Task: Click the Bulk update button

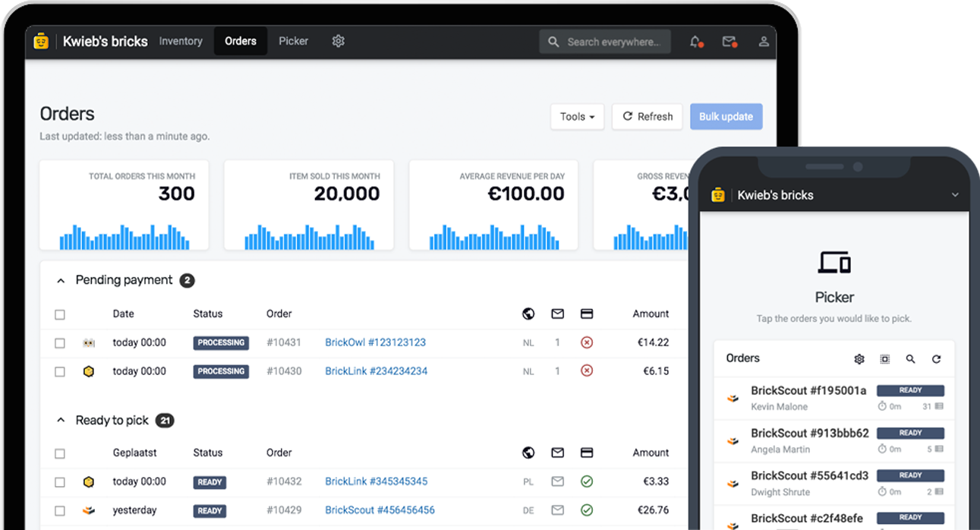Action: coord(726,116)
